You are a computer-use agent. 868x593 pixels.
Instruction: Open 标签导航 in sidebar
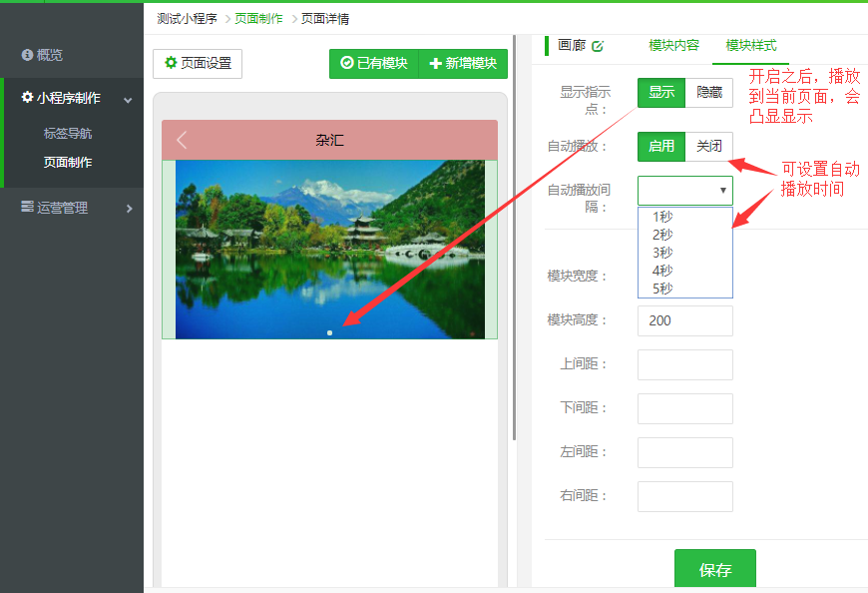click(x=68, y=134)
